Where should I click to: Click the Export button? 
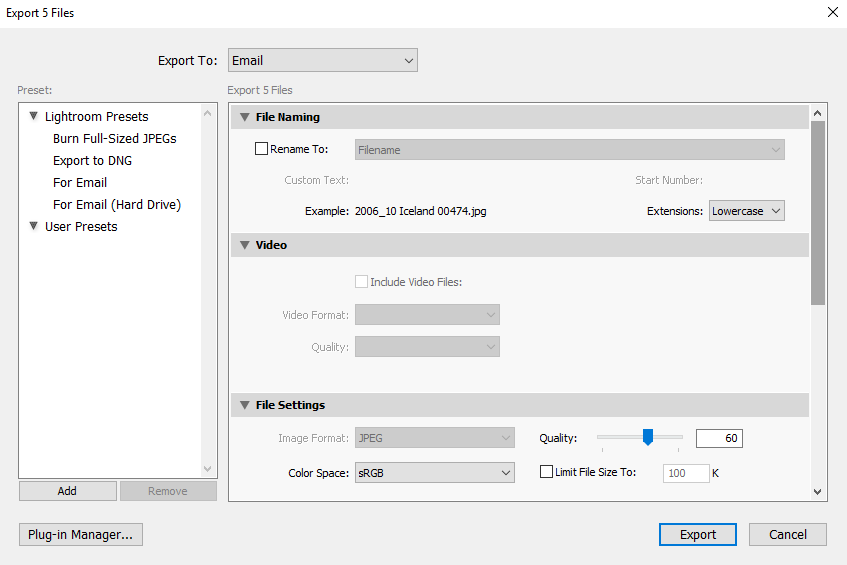coord(697,535)
